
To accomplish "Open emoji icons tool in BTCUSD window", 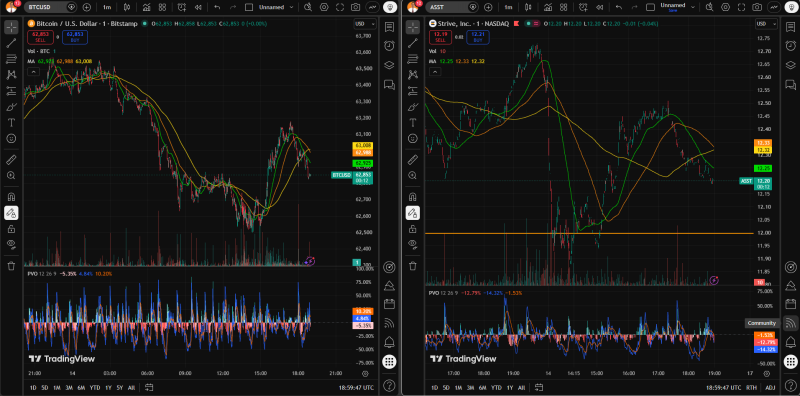I will pyautogui.click(x=11, y=138).
